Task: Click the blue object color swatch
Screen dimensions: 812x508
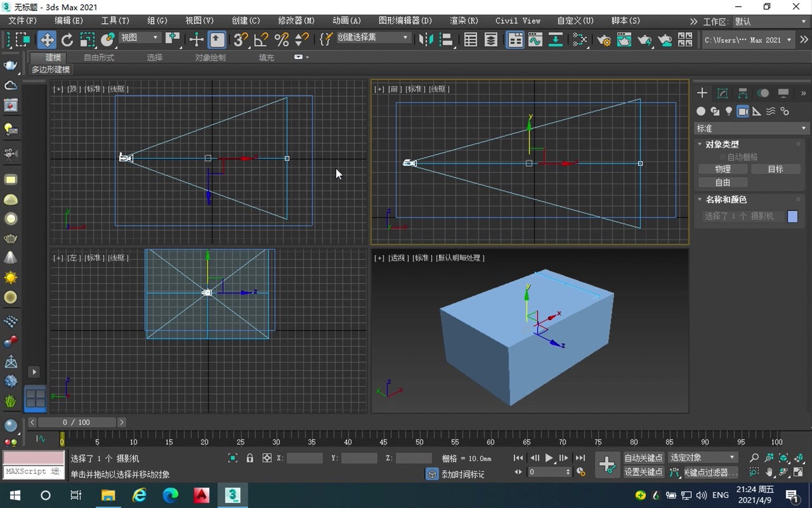Action: 792,217
